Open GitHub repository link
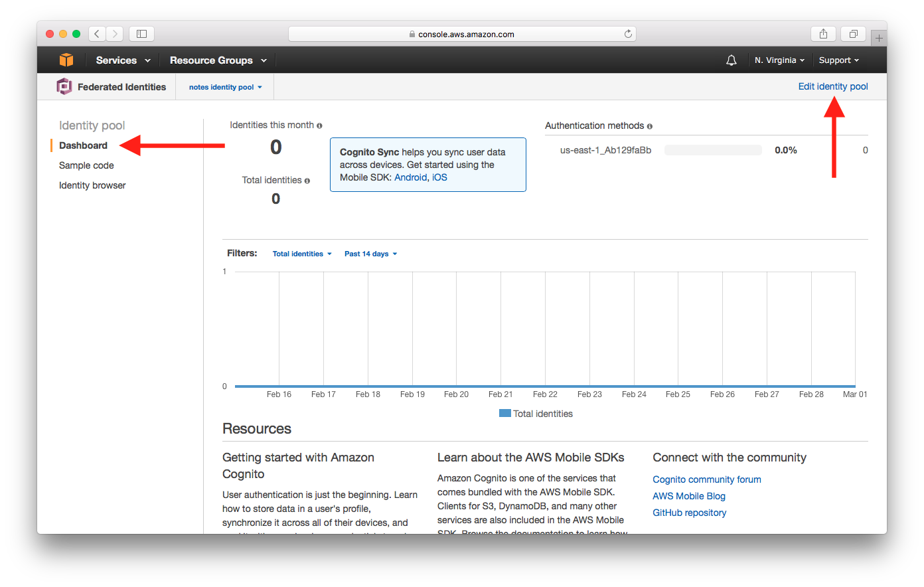 [x=690, y=513]
